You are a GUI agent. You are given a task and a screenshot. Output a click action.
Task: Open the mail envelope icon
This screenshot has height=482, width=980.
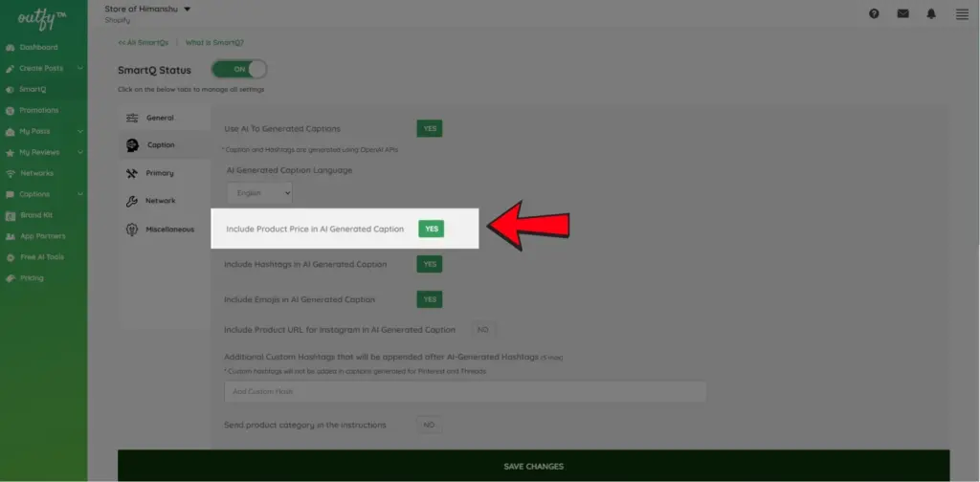click(902, 13)
